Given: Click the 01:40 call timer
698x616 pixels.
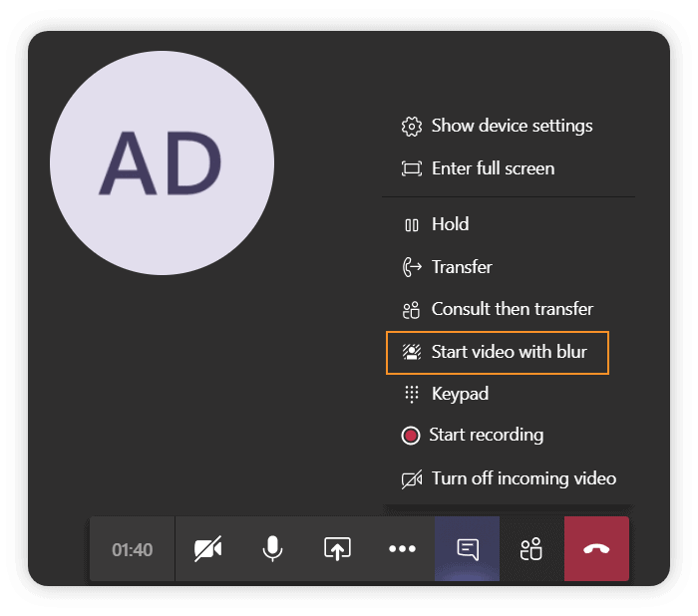Looking at the screenshot, I should [133, 549].
